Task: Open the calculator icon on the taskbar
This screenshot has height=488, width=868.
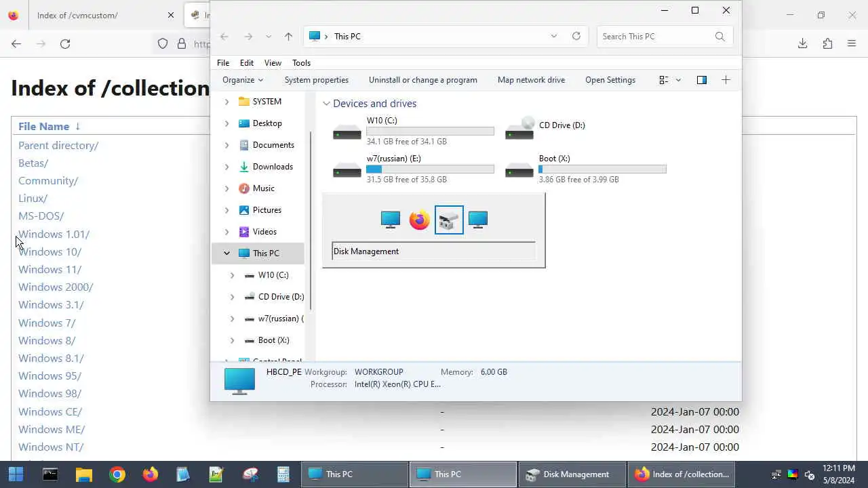Action: pos(283,474)
